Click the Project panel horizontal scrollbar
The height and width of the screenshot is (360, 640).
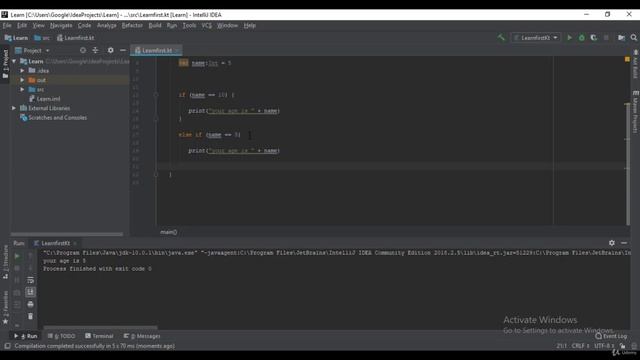[x=67, y=234]
